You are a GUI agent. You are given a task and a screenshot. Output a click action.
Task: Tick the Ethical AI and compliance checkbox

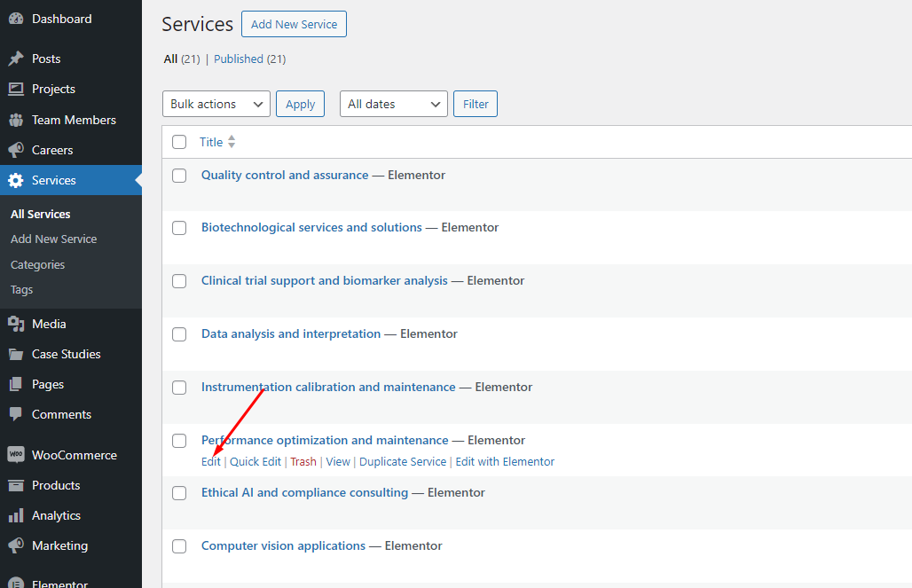[x=179, y=493]
